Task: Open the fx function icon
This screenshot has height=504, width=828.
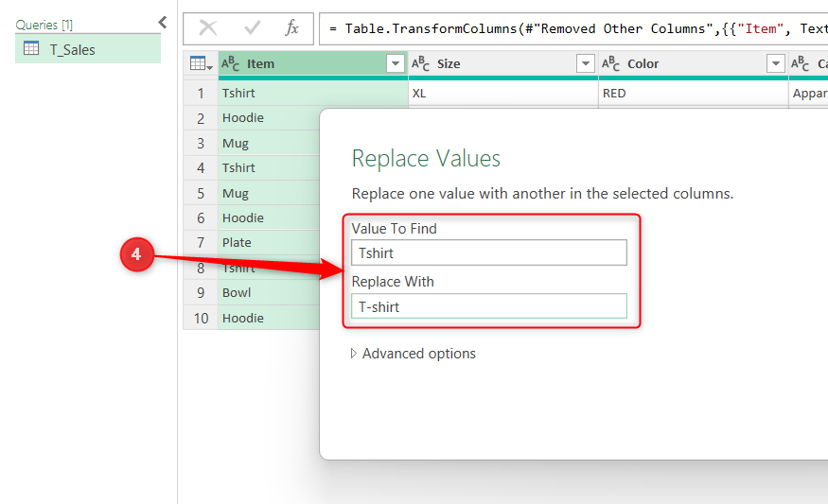Action: [x=291, y=28]
